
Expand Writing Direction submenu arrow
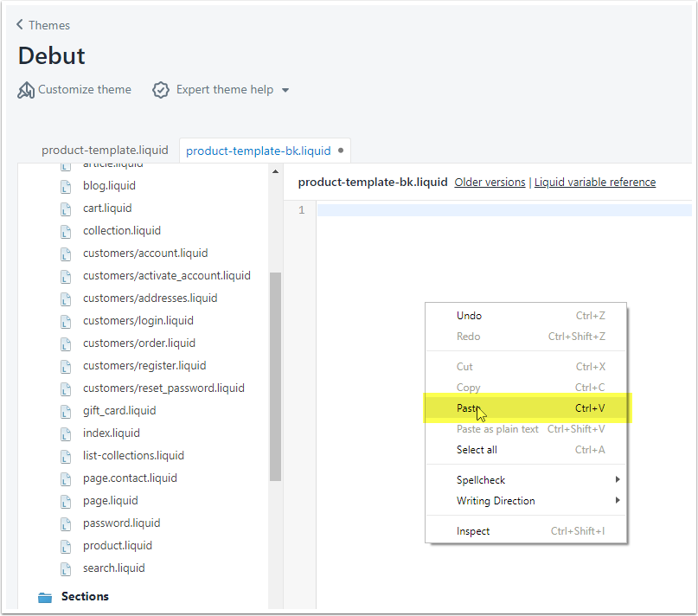click(618, 500)
